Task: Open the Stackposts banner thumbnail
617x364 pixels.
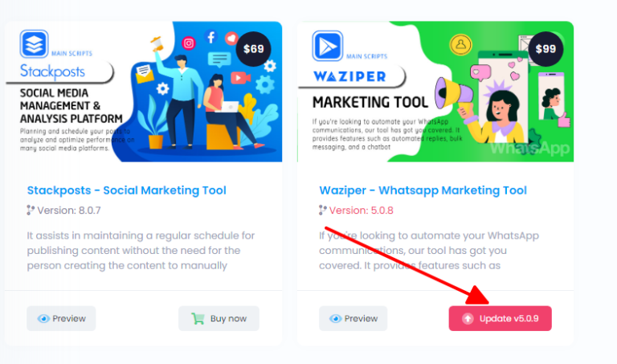Action: pyautogui.click(x=144, y=92)
